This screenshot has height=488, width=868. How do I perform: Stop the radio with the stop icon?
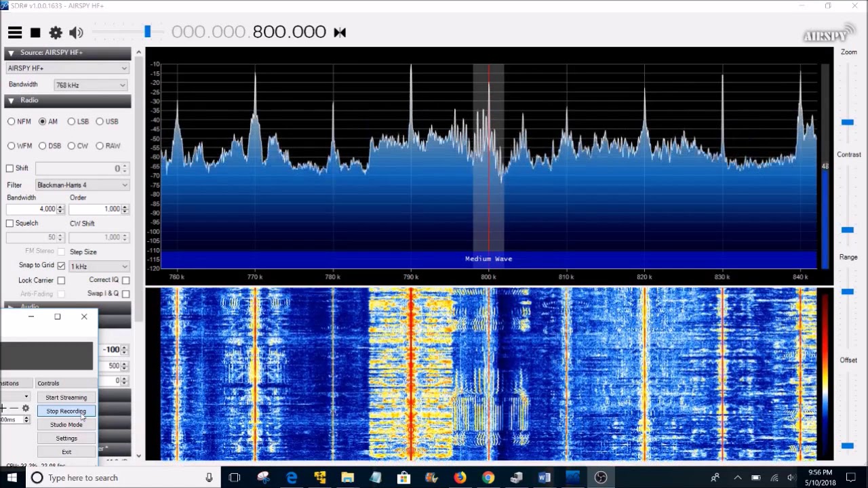coord(35,33)
